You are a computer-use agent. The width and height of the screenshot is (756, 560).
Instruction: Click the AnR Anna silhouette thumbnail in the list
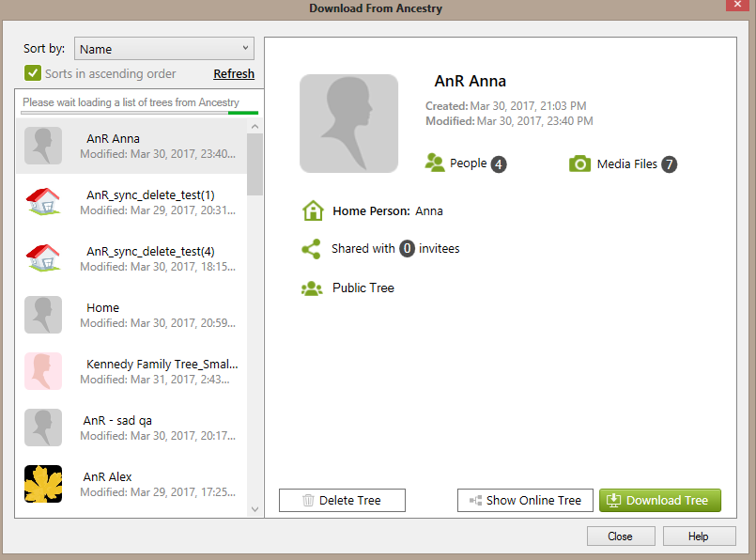(x=43, y=146)
